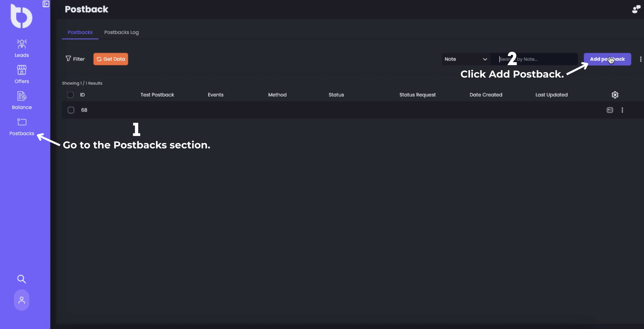Click the Get Data button
The height and width of the screenshot is (329, 644).
click(111, 59)
